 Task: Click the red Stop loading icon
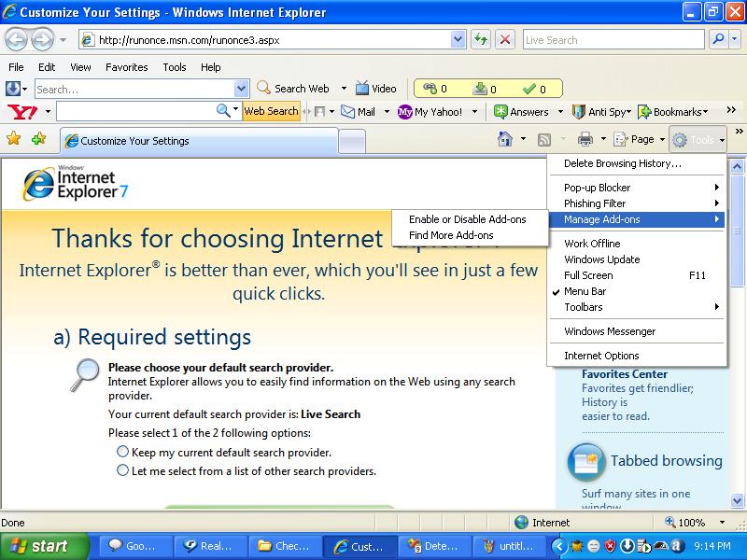(505, 39)
